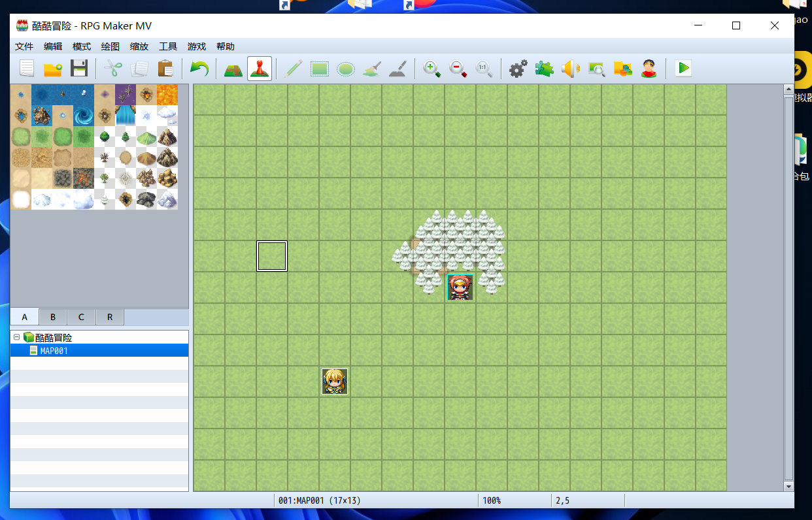Open the Character Generator icon
Screen dimensions: 812x520
[649, 68]
